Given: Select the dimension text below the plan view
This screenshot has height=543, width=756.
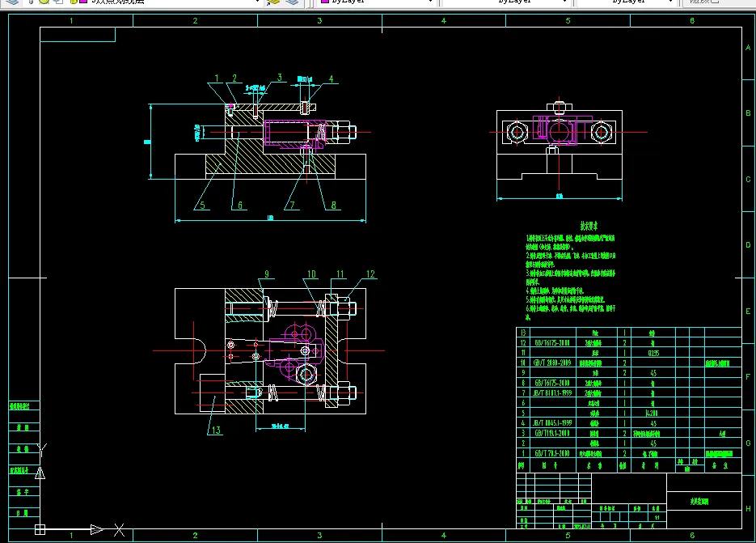Looking at the screenshot, I should [280, 426].
